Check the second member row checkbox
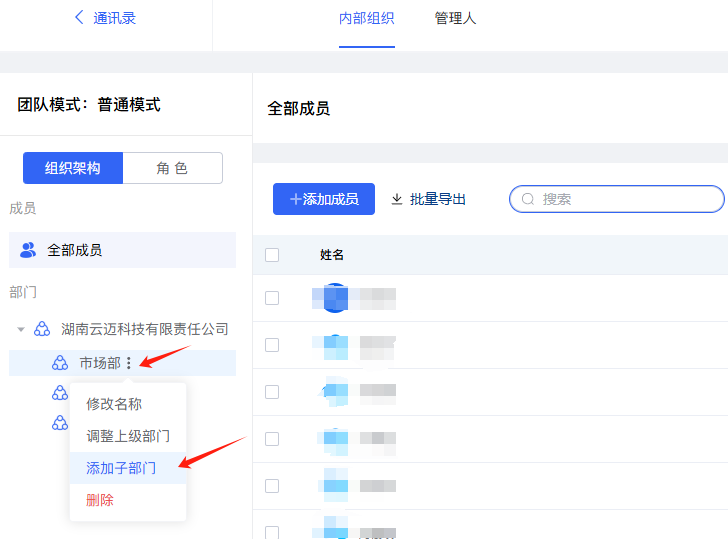This screenshot has width=728, height=539. coord(272,345)
